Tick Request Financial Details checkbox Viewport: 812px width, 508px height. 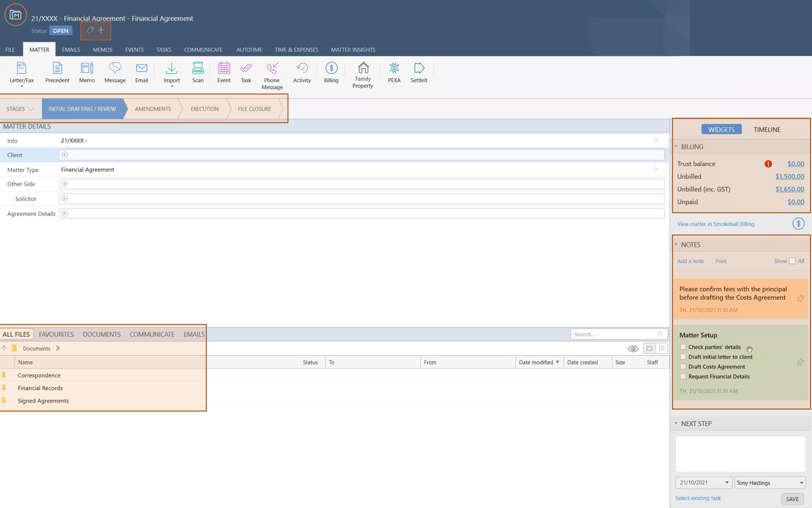[683, 376]
